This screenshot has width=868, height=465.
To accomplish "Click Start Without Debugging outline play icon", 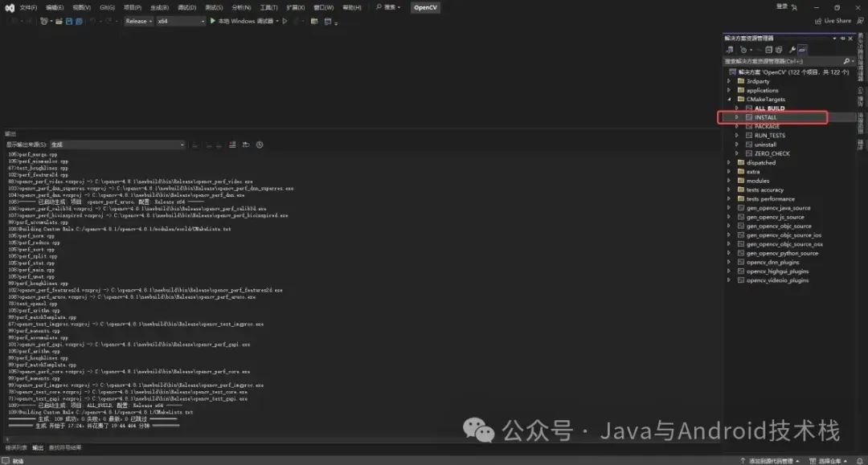I will point(285,21).
